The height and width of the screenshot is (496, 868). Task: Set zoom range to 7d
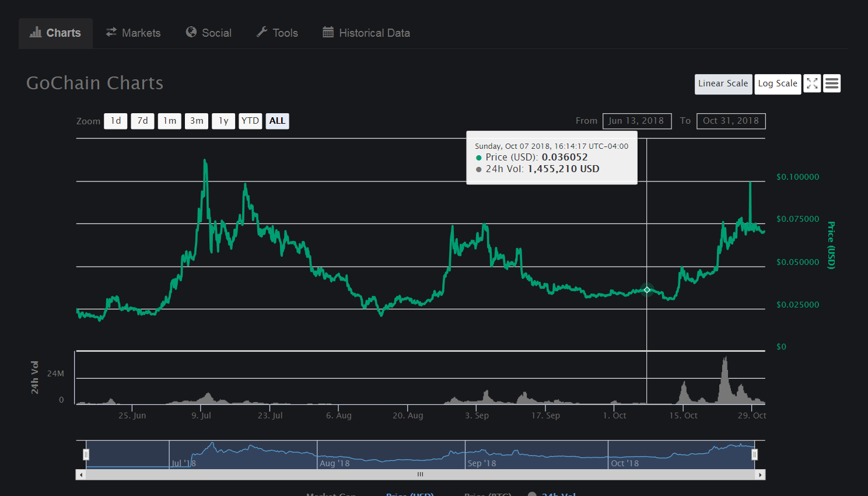[x=142, y=121]
